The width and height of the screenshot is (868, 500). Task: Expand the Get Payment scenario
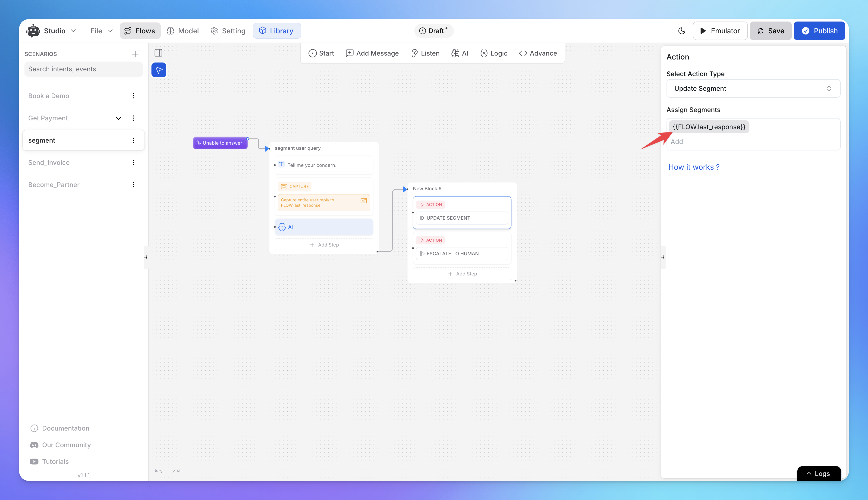pos(119,118)
